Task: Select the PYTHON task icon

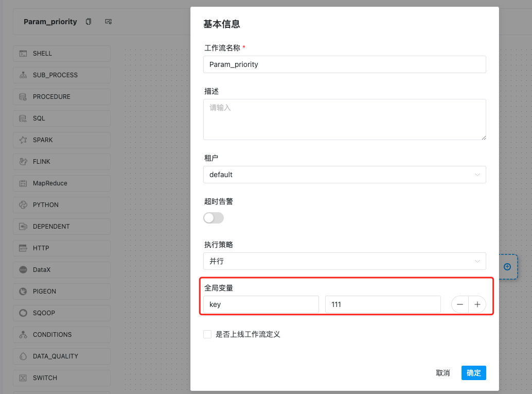Action: 23,205
